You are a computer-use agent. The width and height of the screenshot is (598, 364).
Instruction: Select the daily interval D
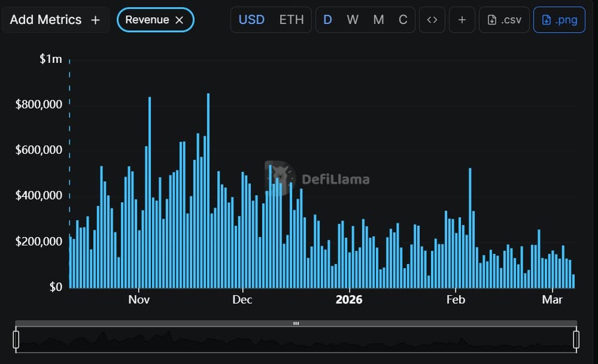pos(327,19)
